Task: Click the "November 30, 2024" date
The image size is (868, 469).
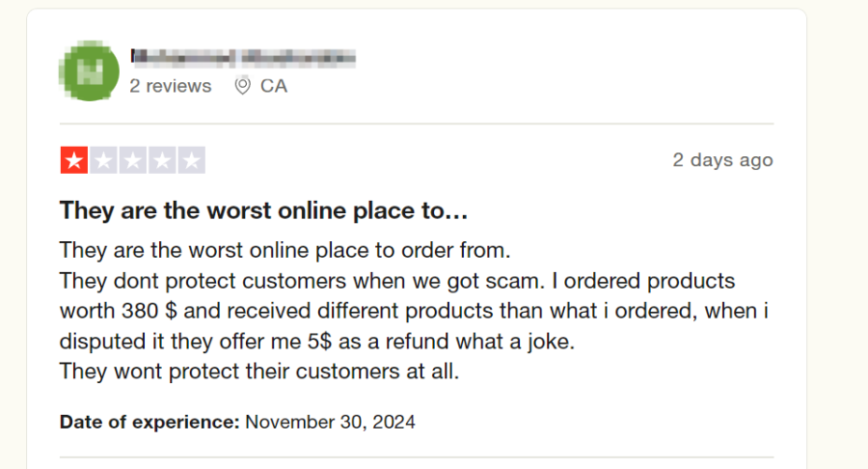Action: (x=331, y=422)
